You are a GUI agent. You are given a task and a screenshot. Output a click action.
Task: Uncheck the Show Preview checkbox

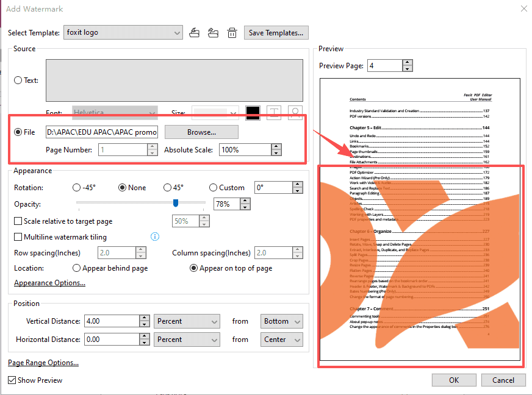point(12,380)
